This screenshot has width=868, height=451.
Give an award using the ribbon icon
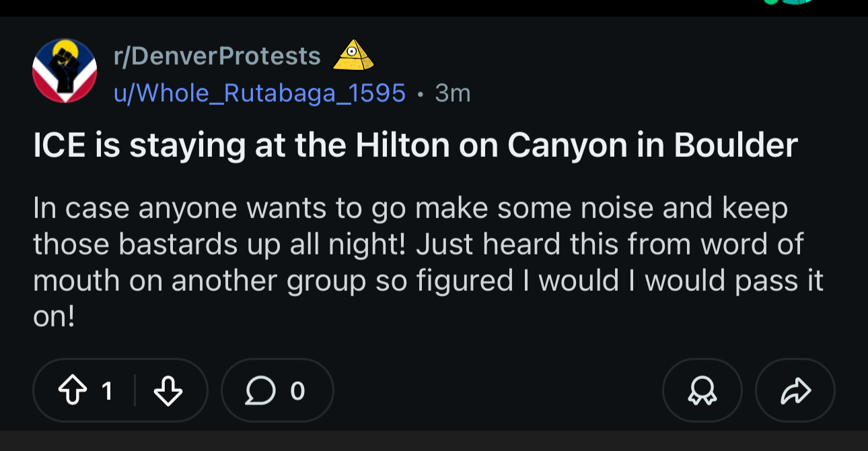point(702,390)
